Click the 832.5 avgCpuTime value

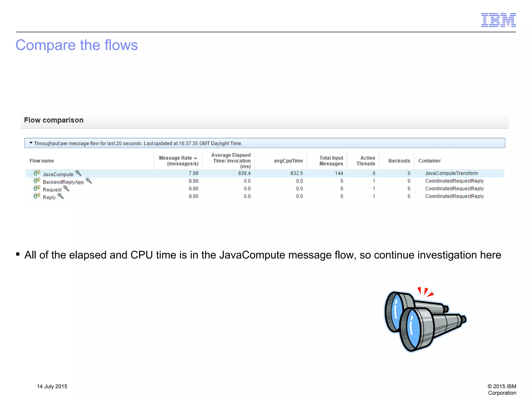click(x=297, y=173)
